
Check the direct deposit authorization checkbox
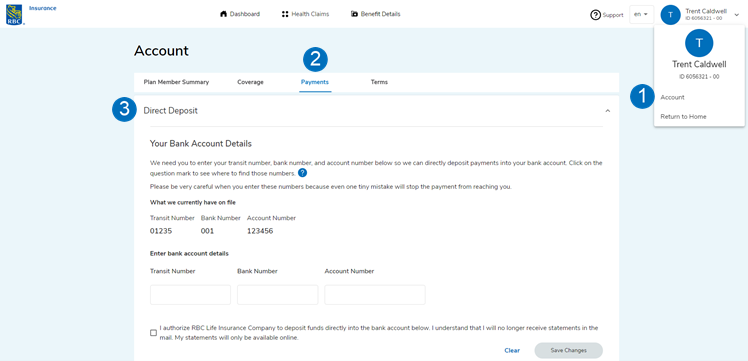pyautogui.click(x=153, y=333)
